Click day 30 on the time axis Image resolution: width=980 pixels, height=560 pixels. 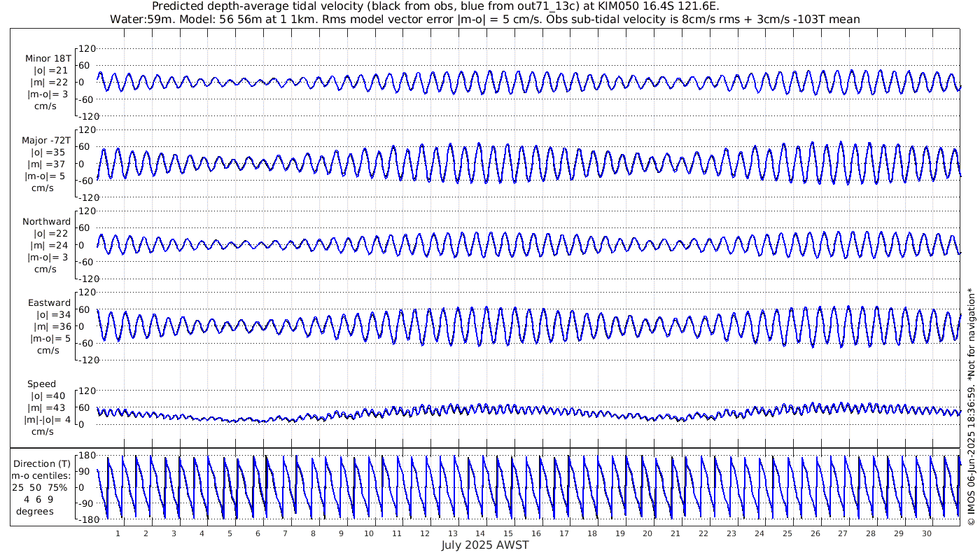click(926, 533)
